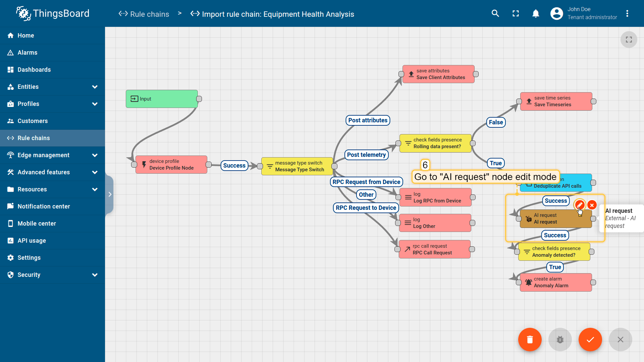
Task: Select the Anomaly detected? node
Action: pos(554,252)
